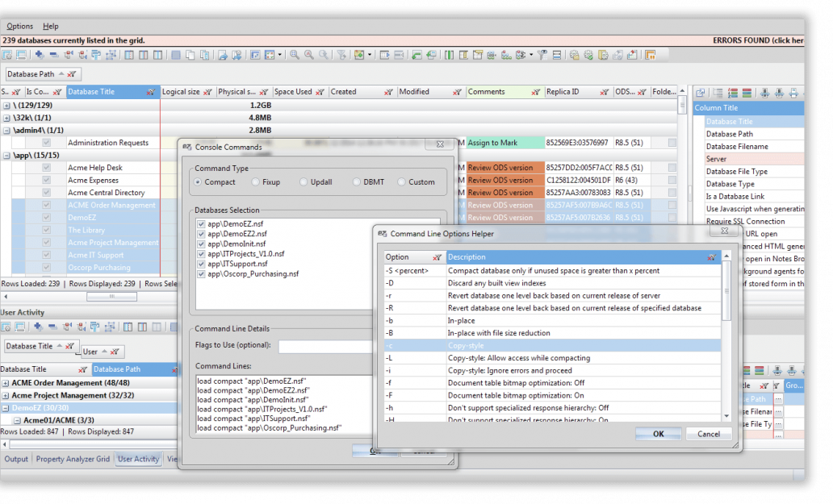Click the orange-framed icon ending the top toolbar
The height and width of the screenshot is (504, 833).
[651, 55]
